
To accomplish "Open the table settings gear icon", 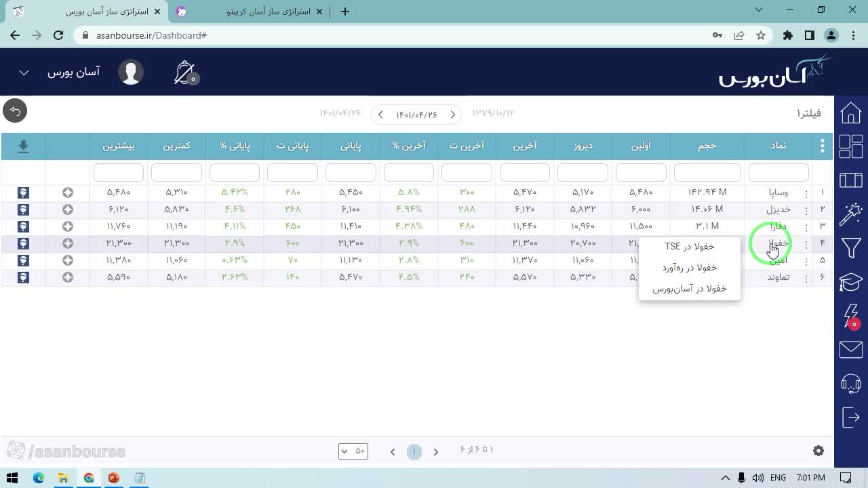I will coord(818,451).
